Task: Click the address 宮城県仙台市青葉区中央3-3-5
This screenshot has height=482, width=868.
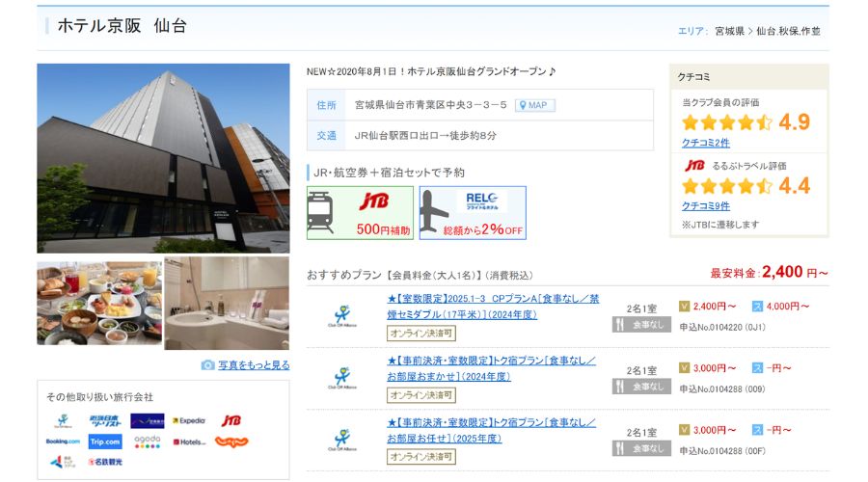Action: tap(431, 104)
